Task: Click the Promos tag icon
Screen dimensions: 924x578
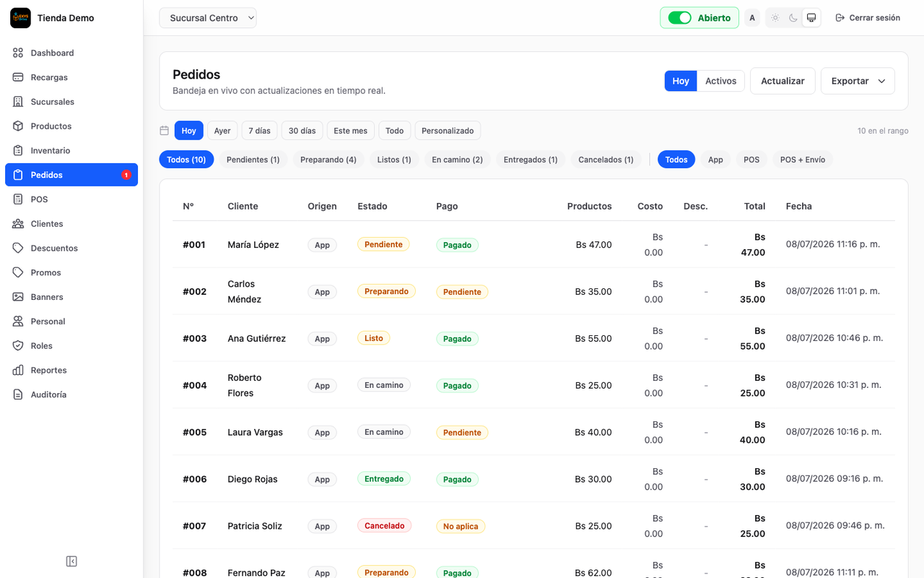Action: [18, 272]
